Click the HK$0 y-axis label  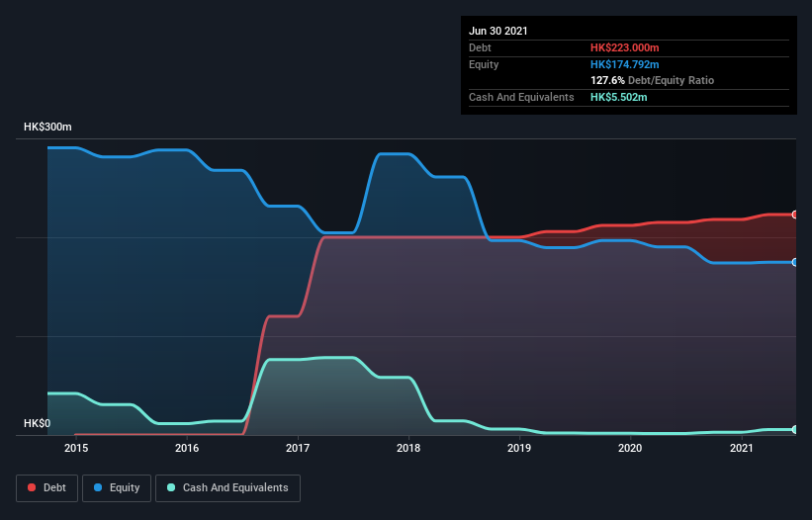(38, 423)
